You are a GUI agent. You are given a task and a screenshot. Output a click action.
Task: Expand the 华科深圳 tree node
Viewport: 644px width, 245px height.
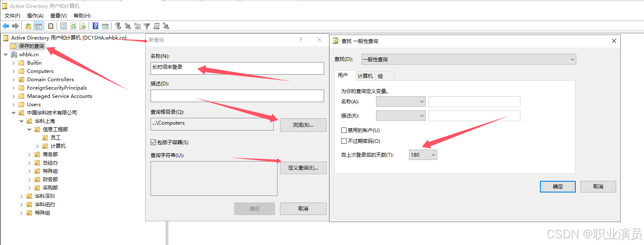[21, 196]
